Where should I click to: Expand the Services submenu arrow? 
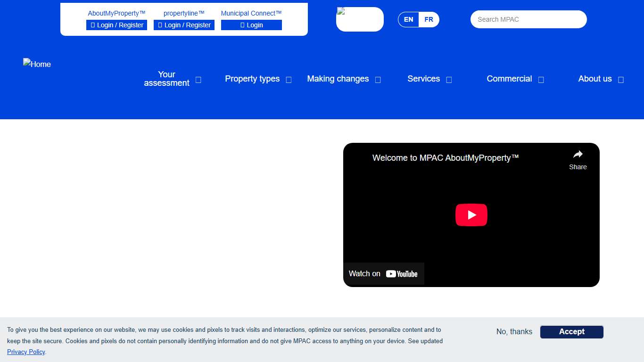(x=449, y=80)
